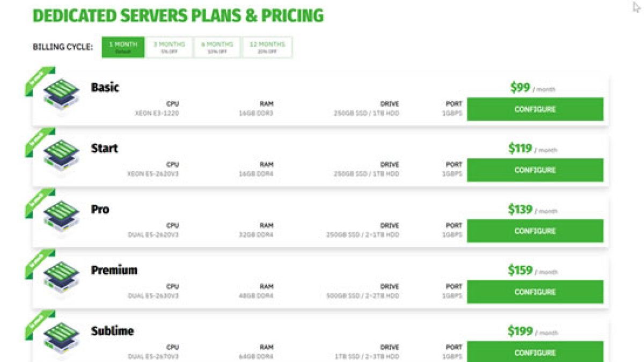Choose the 6 Months billing cycle
This screenshot has height=362, width=644.
click(x=217, y=47)
